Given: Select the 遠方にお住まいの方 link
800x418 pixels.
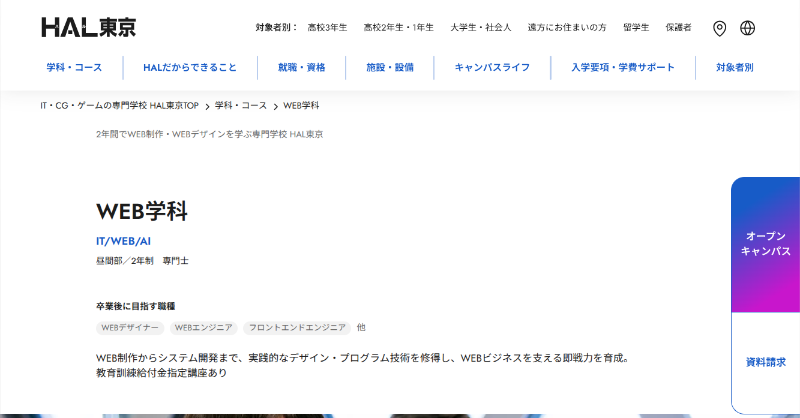Looking at the screenshot, I should [x=567, y=28].
